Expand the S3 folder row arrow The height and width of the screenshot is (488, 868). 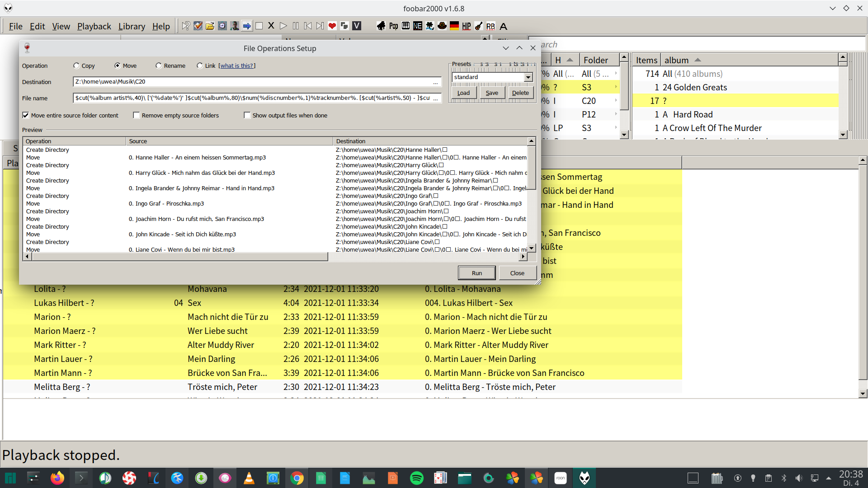[616, 87]
